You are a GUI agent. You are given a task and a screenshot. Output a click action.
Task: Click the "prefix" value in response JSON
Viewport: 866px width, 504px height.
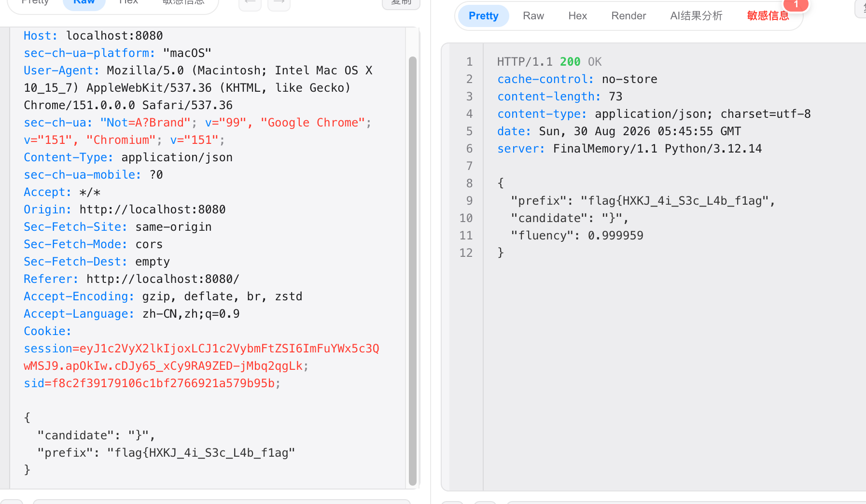click(x=674, y=201)
